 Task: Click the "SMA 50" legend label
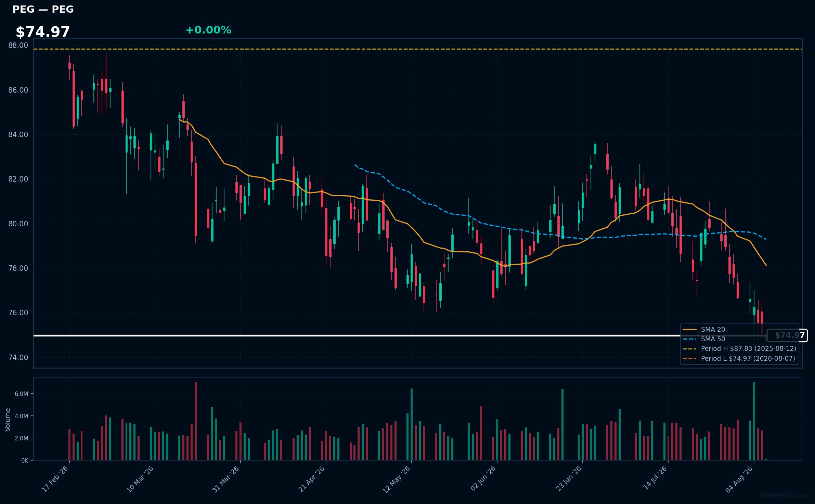point(713,339)
